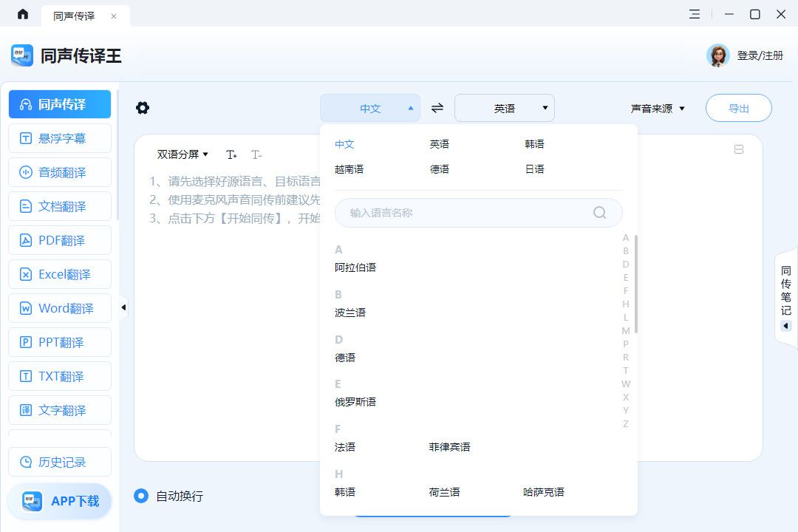Open 文字翻译 sidebar item
Image resolution: width=798 pixels, height=532 pixels.
pyautogui.click(x=60, y=410)
